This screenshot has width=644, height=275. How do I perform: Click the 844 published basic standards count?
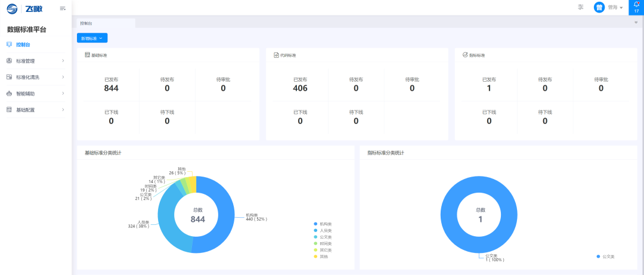(111, 88)
